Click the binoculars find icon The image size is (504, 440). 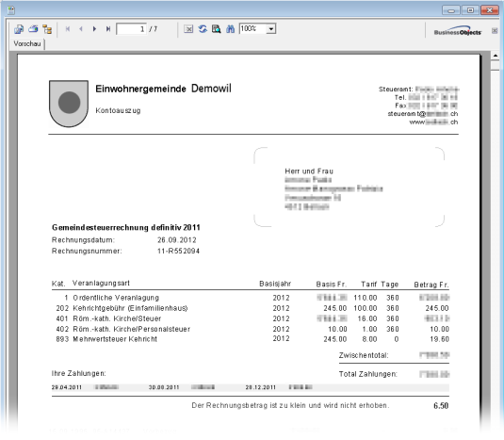click(230, 29)
